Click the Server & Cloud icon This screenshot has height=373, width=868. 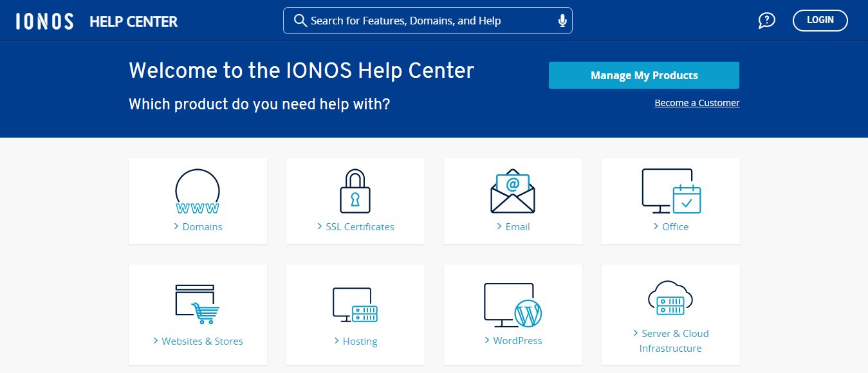(670, 298)
